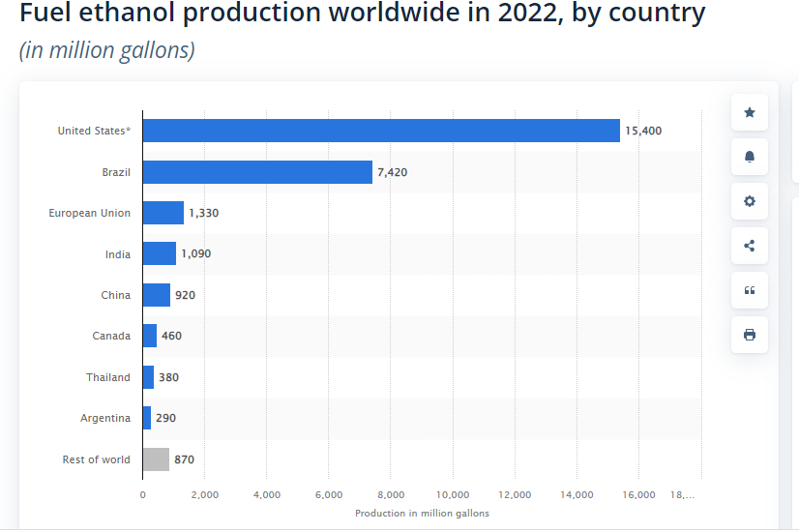Select the China bar
This screenshot has height=532, width=799.
[156, 295]
